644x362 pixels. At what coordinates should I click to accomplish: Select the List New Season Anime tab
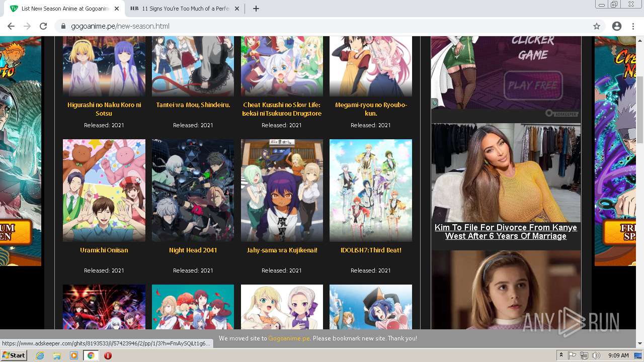click(63, 9)
